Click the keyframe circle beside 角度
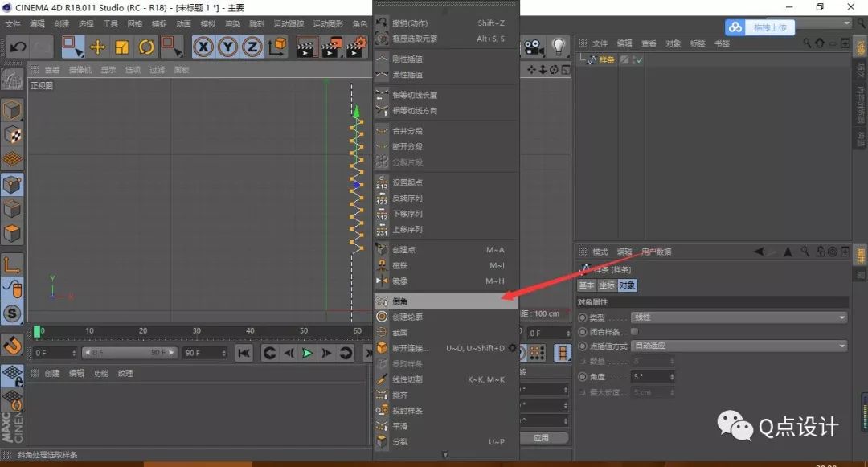The width and height of the screenshot is (868, 467). click(x=581, y=376)
